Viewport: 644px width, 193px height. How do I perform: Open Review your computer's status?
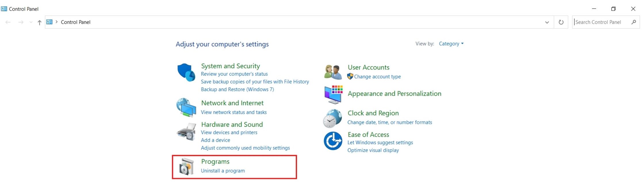coord(234,74)
